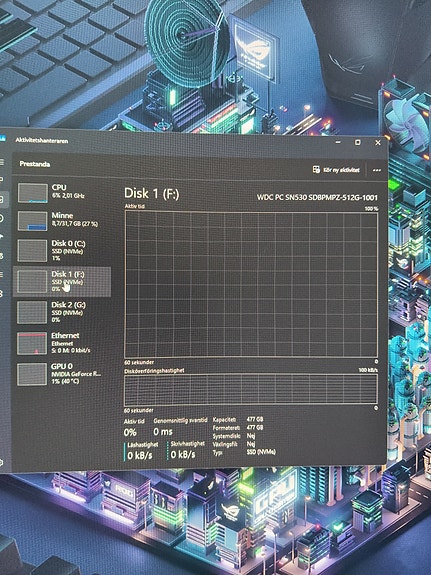Open the Ethernet network graph entry
Image resolution: width=431 pixels, height=575 pixels.
[x=62, y=343]
